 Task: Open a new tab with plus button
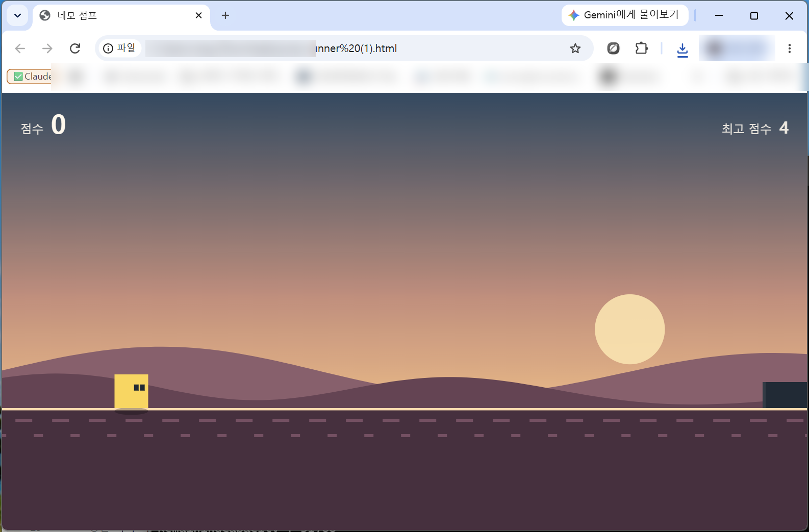pos(225,15)
